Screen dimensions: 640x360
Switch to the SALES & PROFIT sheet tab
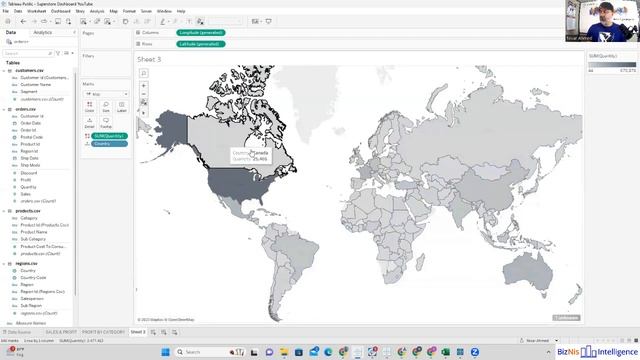point(61,332)
